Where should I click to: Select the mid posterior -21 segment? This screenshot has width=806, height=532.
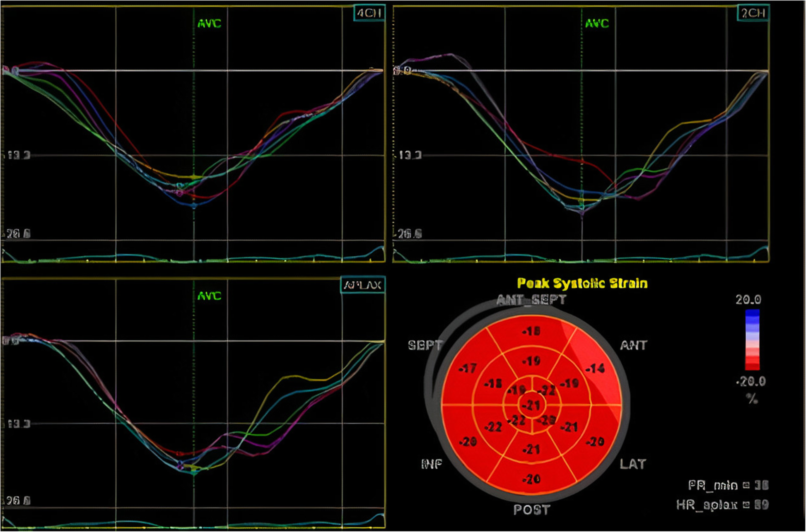pos(531,449)
